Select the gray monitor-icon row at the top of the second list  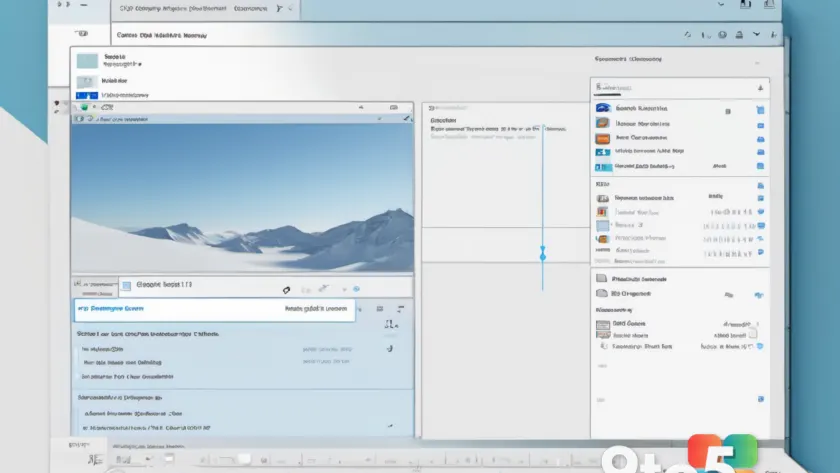680,198
